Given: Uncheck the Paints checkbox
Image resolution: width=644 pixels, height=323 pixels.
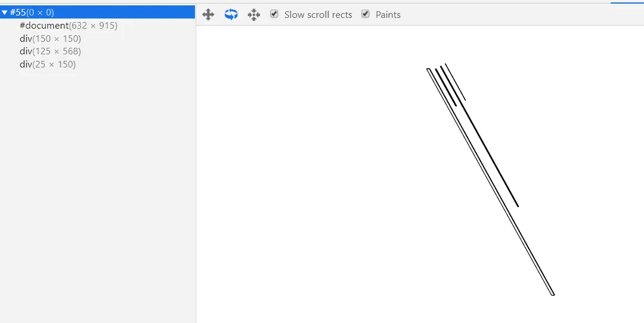Looking at the screenshot, I should pyautogui.click(x=366, y=14).
